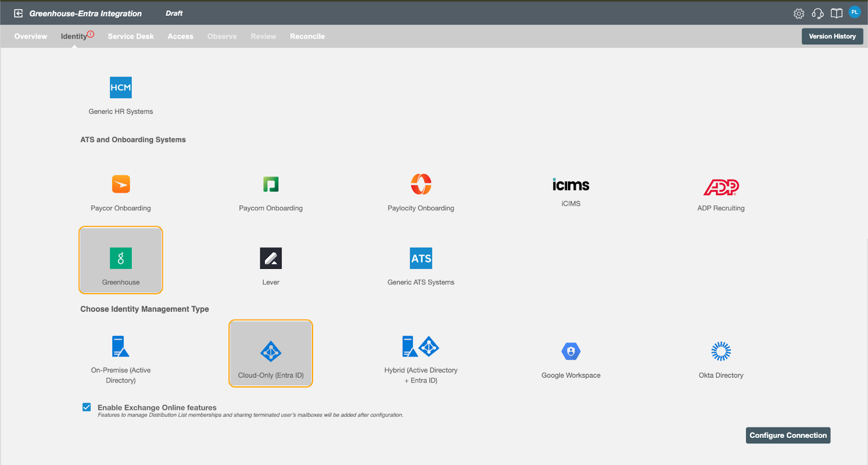Open the PL user avatar
The width and height of the screenshot is (868, 465).
click(854, 12)
